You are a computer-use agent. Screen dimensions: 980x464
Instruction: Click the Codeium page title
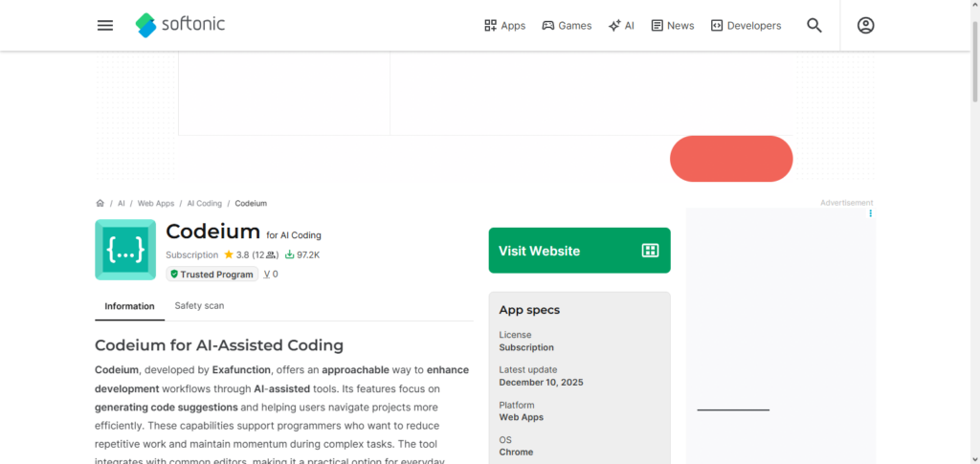pos(212,232)
